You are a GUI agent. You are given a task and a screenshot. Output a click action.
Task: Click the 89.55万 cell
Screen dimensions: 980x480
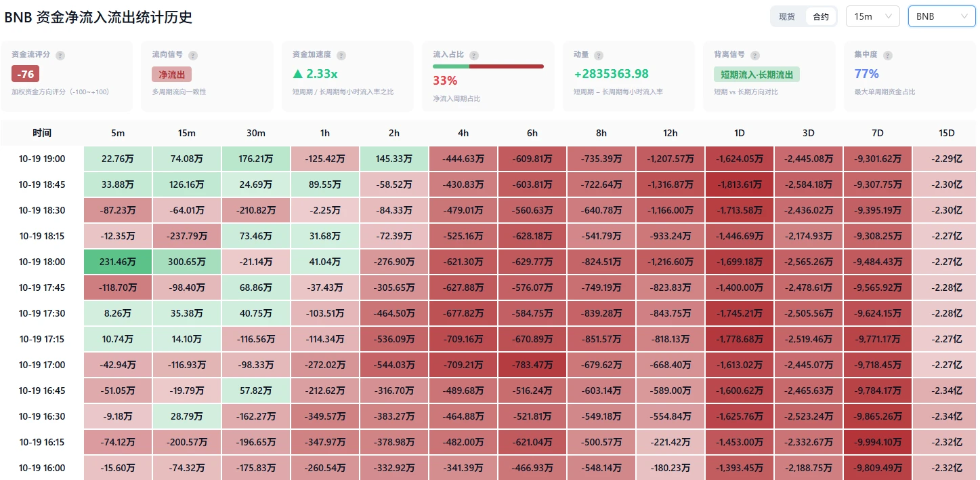pos(325,184)
